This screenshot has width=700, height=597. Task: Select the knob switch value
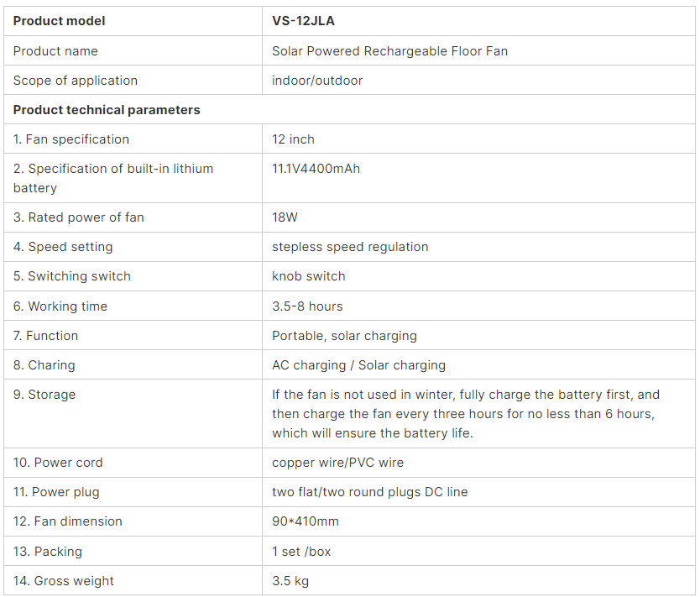(309, 276)
